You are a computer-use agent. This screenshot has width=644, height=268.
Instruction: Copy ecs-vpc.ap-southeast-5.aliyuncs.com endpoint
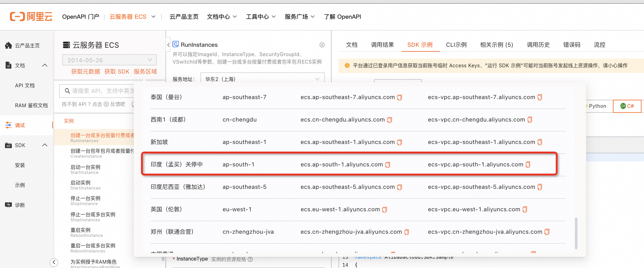pyautogui.click(x=540, y=187)
